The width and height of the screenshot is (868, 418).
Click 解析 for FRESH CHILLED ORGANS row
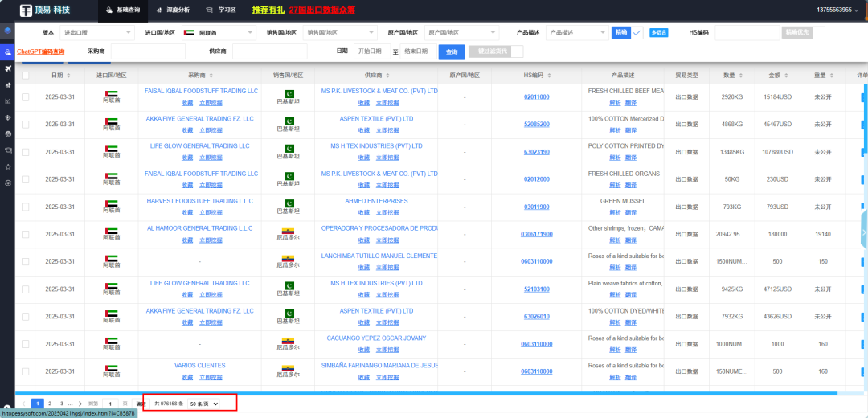(615, 185)
